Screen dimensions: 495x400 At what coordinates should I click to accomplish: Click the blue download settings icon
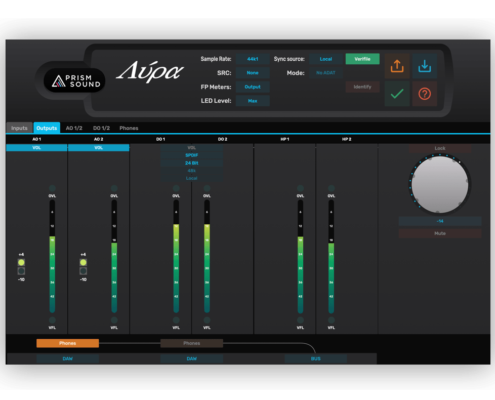pyautogui.click(x=425, y=66)
